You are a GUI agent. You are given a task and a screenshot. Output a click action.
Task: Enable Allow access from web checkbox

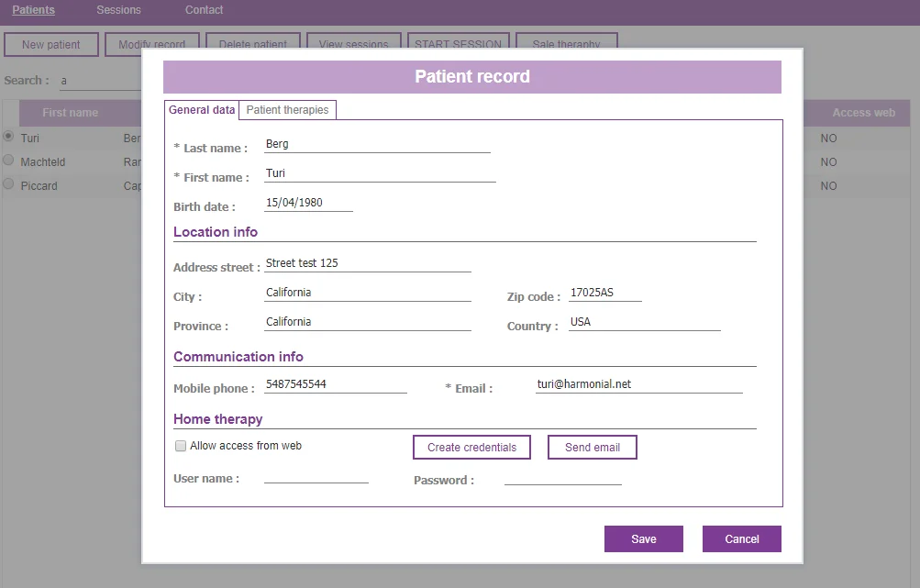181,447
